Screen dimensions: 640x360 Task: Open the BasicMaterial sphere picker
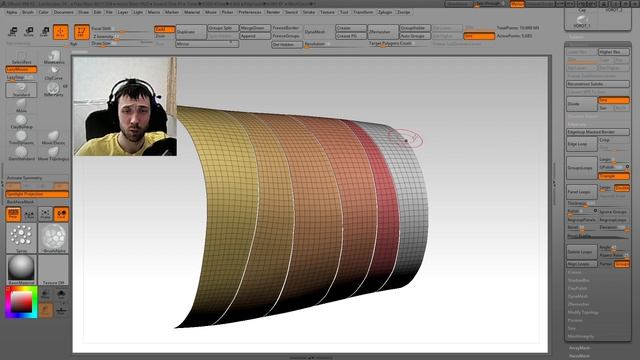(21, 270)
